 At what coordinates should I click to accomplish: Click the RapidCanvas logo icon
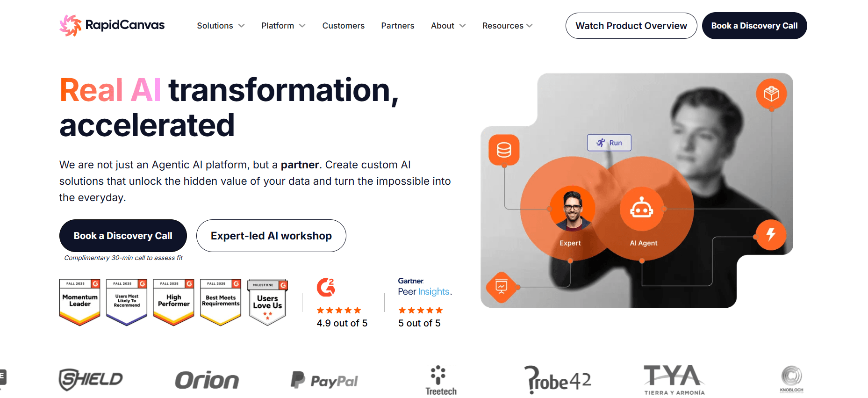tap(71, 25)
